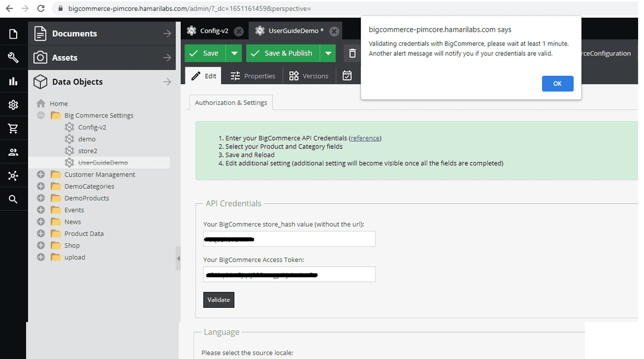The image size is (644, 359).
Task: Open the Save dropdown arrow
Action: click(x=234, y=54)
